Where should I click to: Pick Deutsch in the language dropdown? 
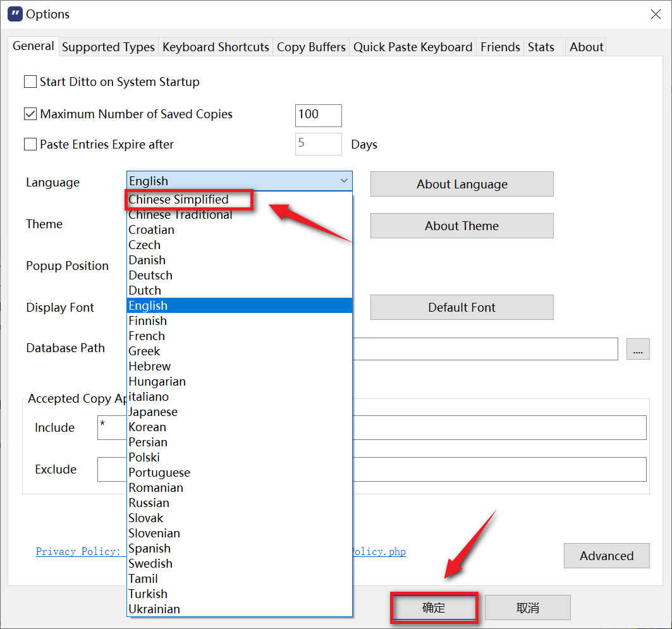[x=240, y=275]
